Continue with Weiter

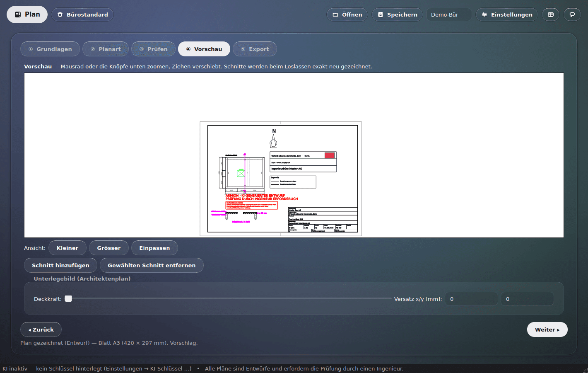547,329
